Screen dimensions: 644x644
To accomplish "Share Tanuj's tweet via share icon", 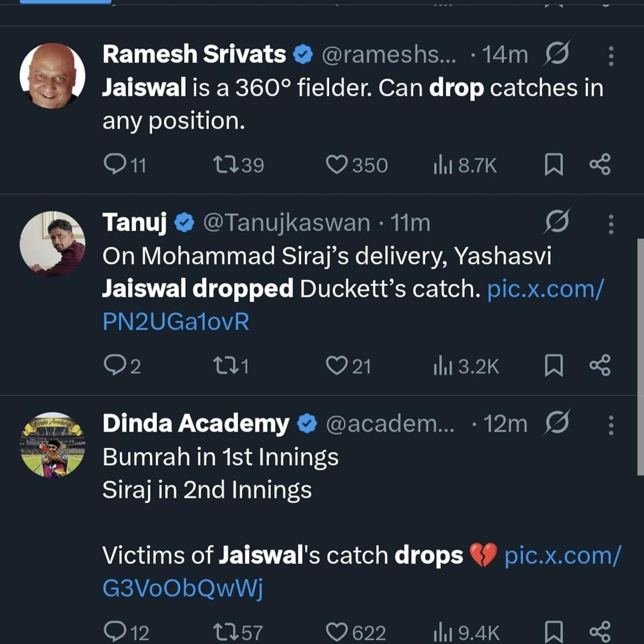I will tap(600, 366).
